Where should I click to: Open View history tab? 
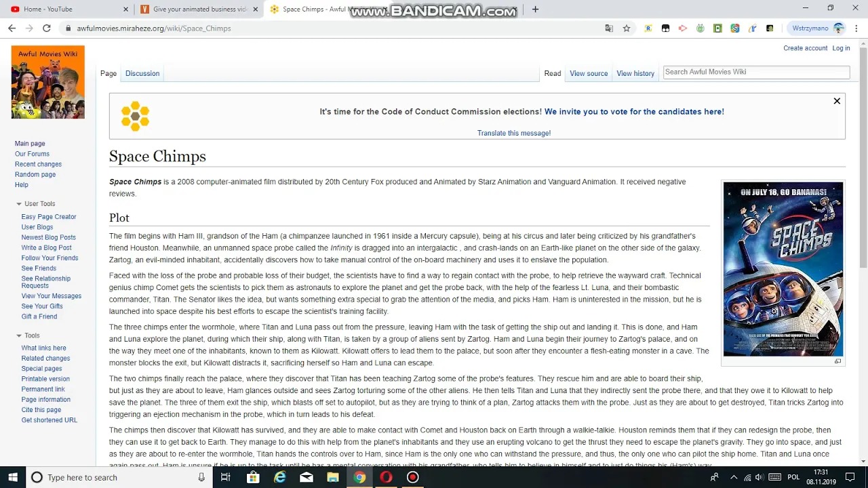coord(635,73)
